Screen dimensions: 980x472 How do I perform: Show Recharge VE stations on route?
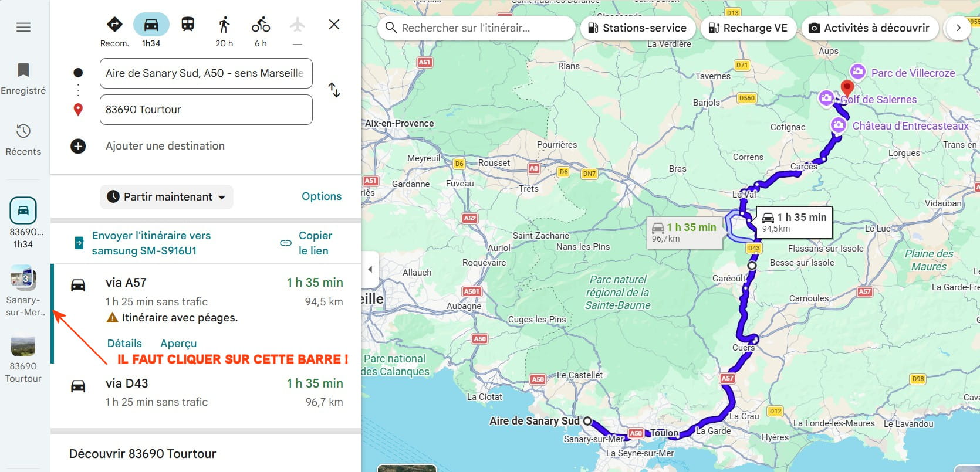point(748,28)
